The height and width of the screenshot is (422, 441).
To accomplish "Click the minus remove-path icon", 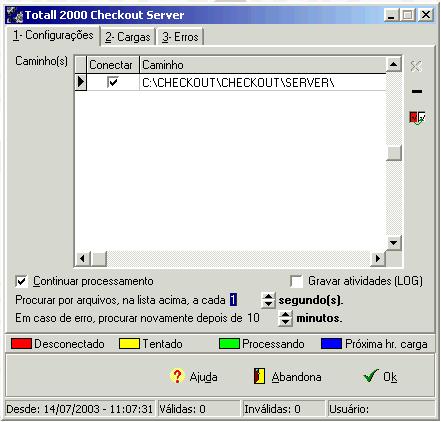I will pyautogui.click(x=417, y=91).
